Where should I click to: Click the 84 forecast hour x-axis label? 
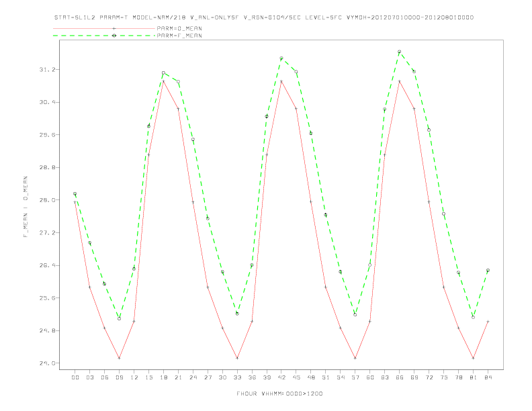click(x=488, y=377)
